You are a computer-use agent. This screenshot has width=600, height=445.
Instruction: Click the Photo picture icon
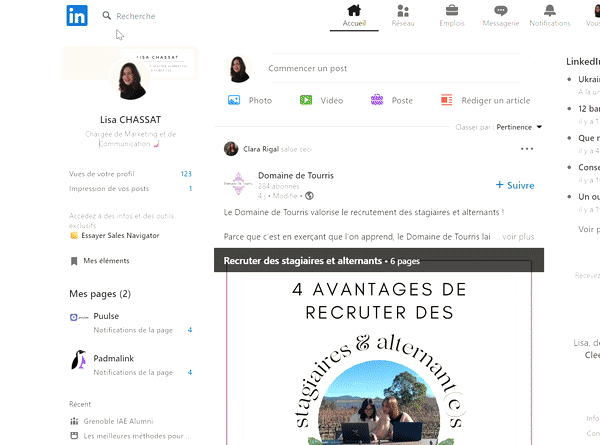tap(234, 100)
